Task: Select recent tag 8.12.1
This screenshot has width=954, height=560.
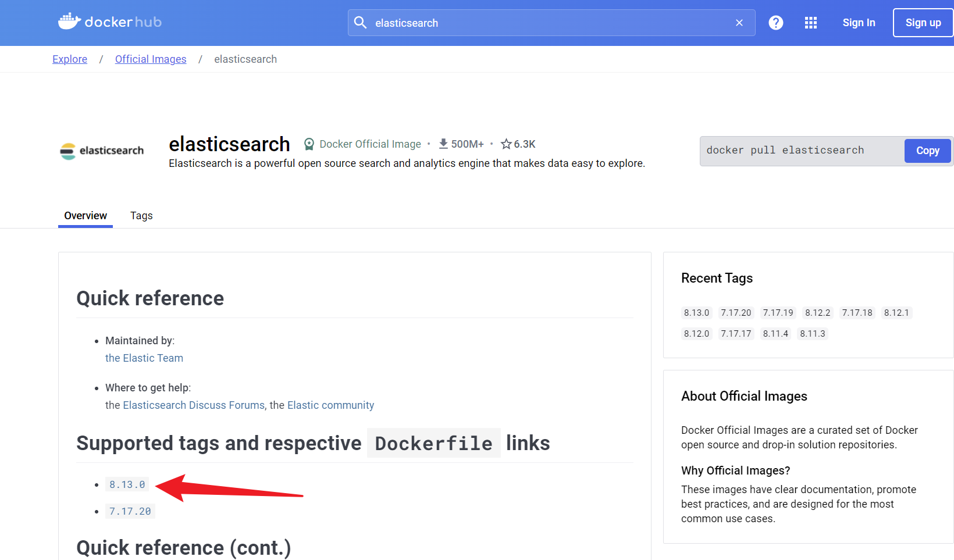Action: coord(896,313)
